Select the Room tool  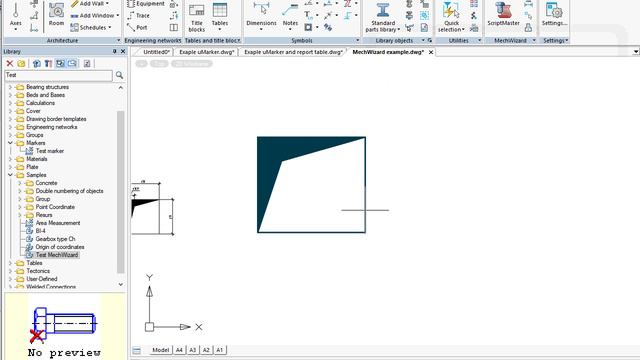pyautogui.click(x=56, y=14)
